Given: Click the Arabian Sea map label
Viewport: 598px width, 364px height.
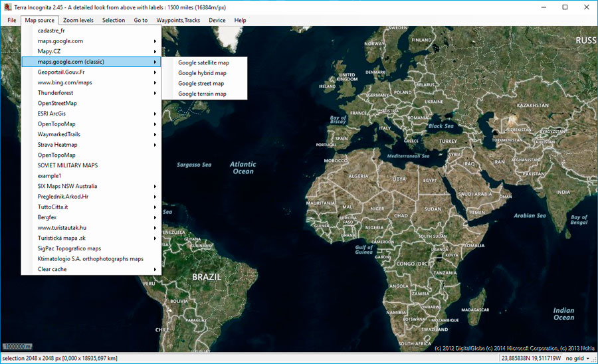Looking at the screenshot, I should pyautogui.click(x=530, y=215).
